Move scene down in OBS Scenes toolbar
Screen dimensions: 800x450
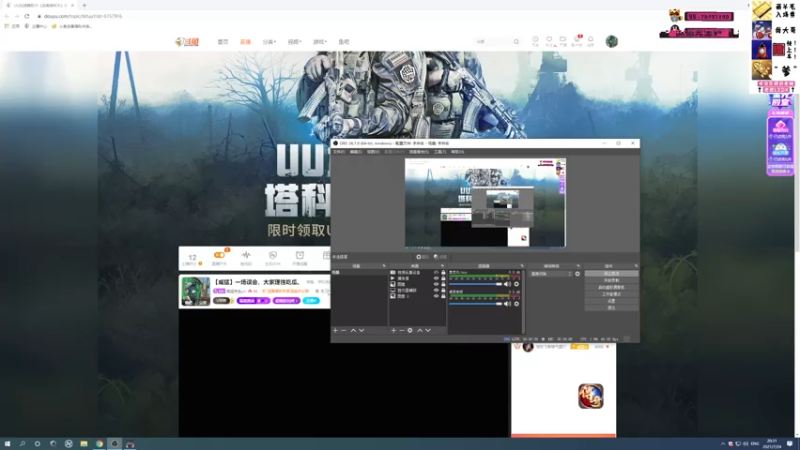tap(361, 331)
